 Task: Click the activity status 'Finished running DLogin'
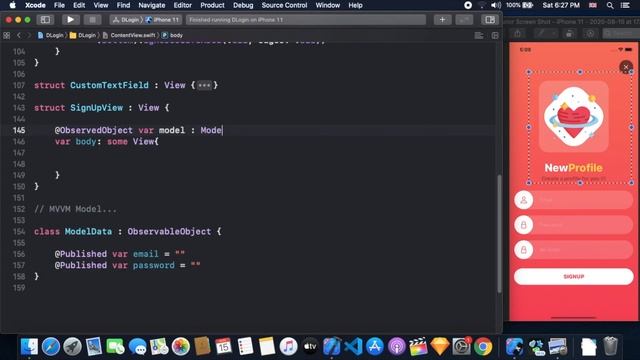(x=306, y=20)
